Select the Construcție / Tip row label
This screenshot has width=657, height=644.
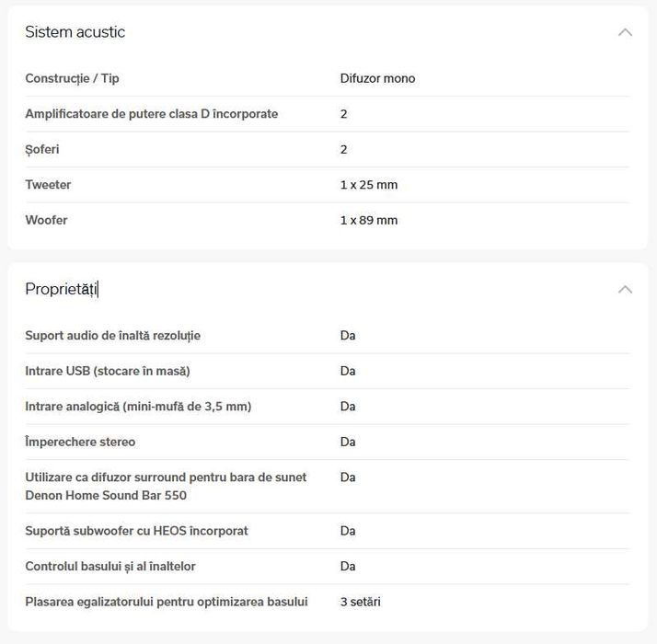pyautogui.click(x=72, y=79)
